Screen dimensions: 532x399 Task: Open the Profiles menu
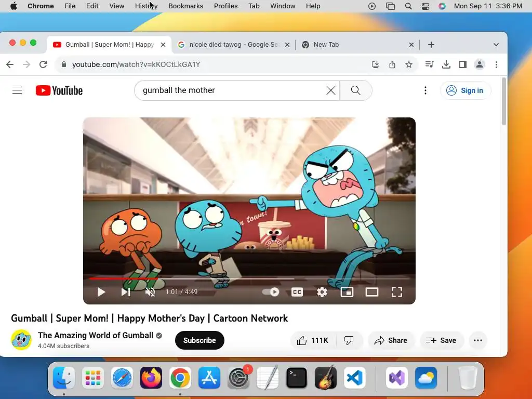click(x=225, y=6)
